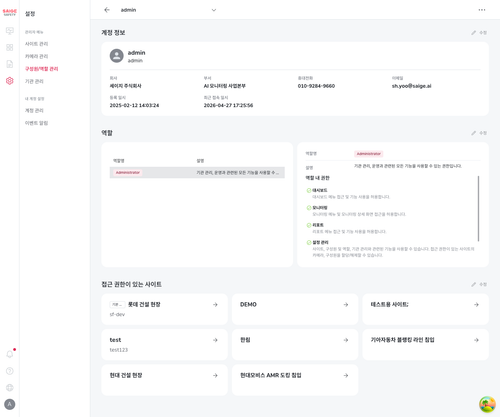
Task: Open the three-dot more options menu
Action: pos(482,10)
